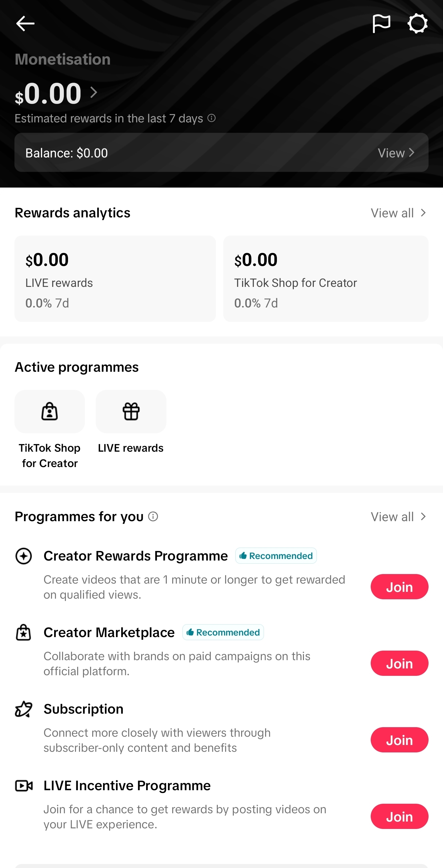
Task: Expand the $0.00 estimated rewards chevron
Action: click(94, 92)
